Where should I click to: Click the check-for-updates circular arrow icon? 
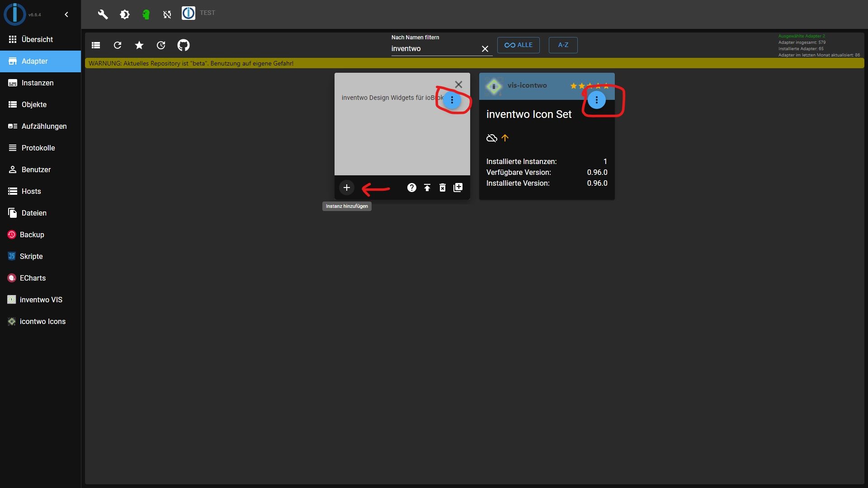[x=161, y=45]
